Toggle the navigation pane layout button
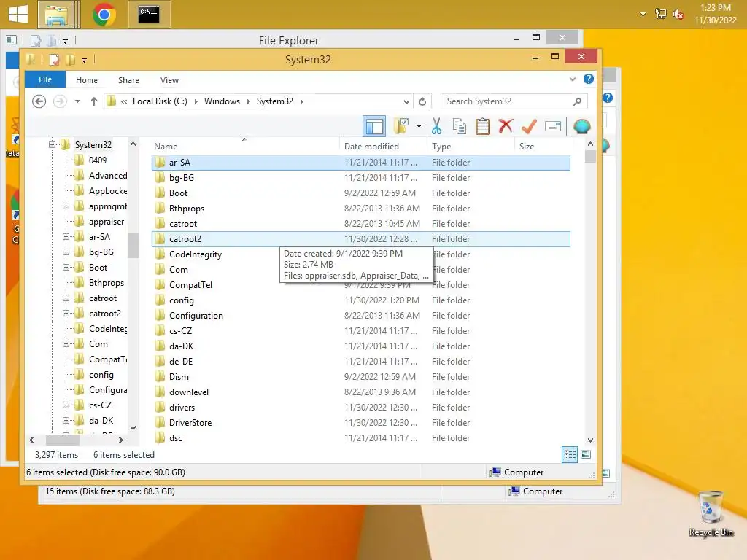Viewport: 747px width, 560px height. click(x=374, y=126)
